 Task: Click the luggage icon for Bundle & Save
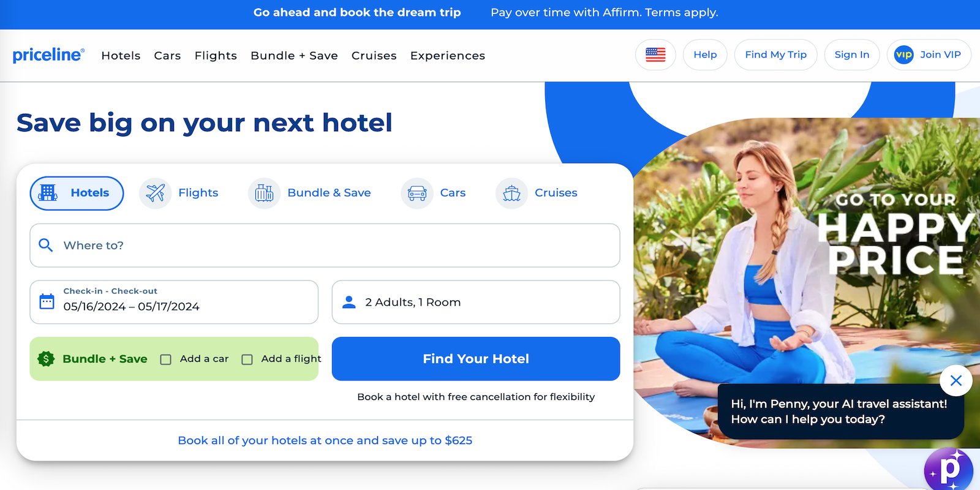(x=264, y=193)
